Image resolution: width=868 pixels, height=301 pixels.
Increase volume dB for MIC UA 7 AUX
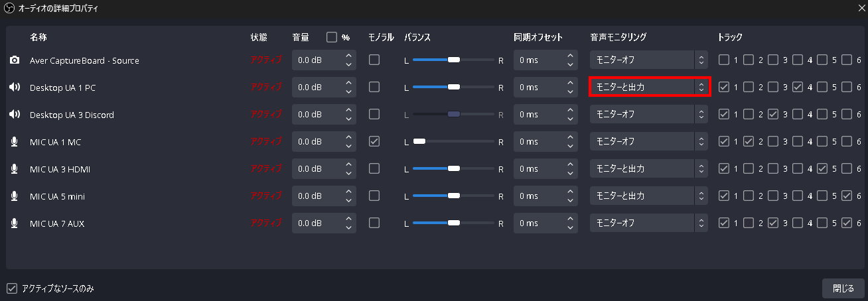349,219
